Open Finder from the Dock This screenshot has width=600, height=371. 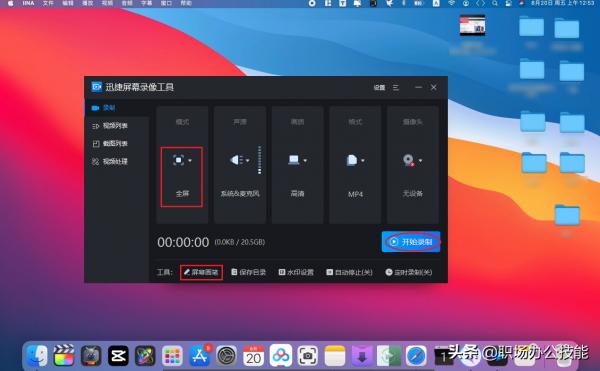pos(37,356)
